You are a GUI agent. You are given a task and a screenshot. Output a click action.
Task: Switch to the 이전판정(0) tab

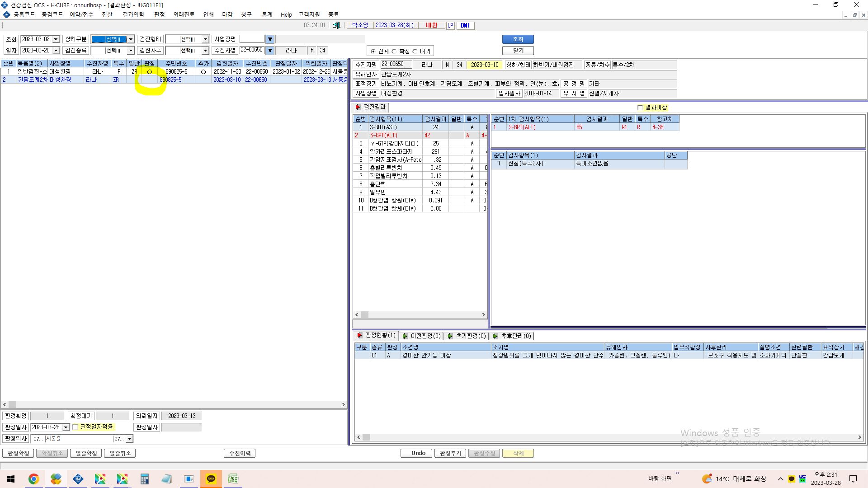click(x=421, y=336)
